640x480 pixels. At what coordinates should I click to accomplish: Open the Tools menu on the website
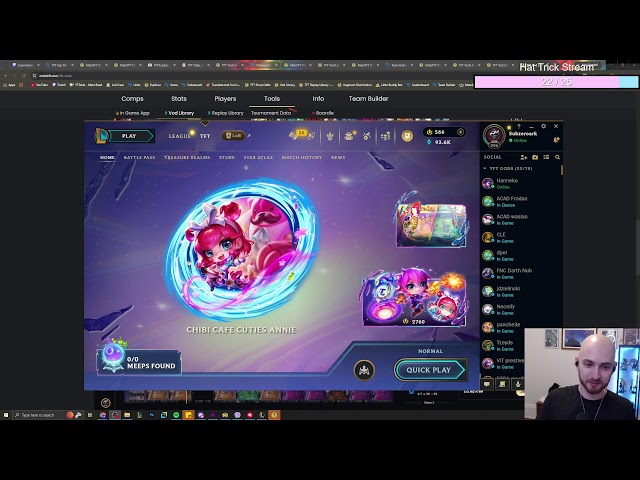pos(271,99)
